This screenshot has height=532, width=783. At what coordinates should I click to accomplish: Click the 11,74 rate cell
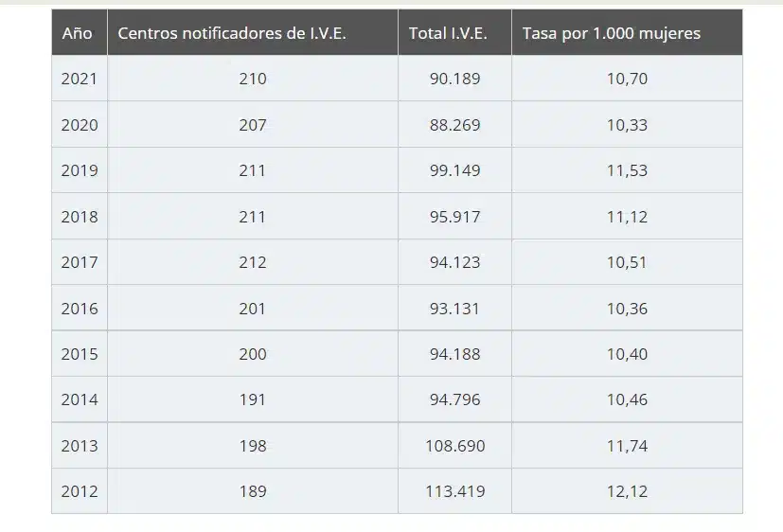(627, 446)
